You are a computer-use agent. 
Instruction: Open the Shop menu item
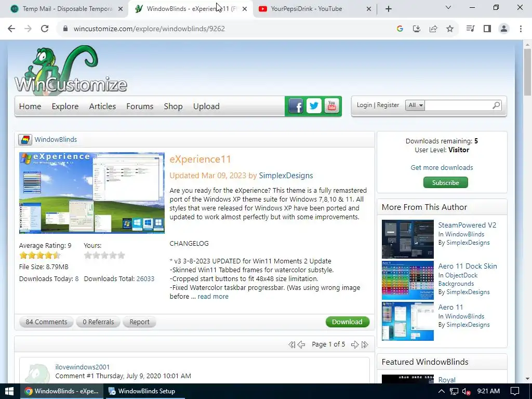[x=173, y=106]
